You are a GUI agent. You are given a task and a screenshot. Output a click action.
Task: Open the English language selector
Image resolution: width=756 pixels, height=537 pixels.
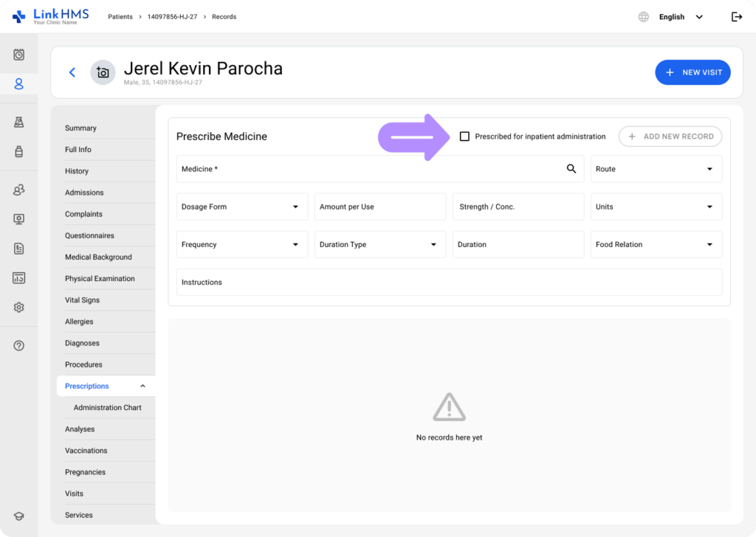(680, 17)
